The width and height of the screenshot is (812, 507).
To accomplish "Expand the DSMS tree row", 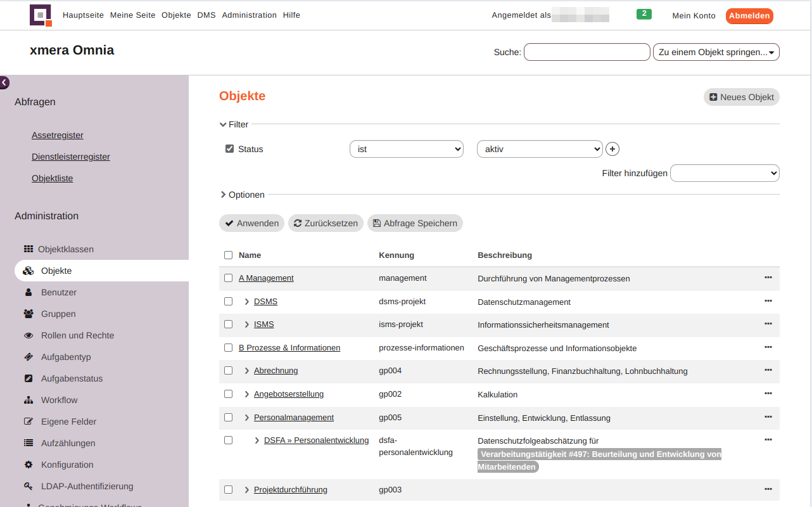I will pyautogui.click(x=247, y=302).
